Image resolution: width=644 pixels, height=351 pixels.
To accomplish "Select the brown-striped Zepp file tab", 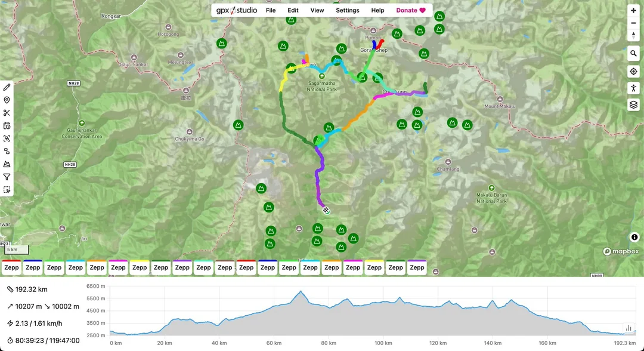I will tap(225, 267).
